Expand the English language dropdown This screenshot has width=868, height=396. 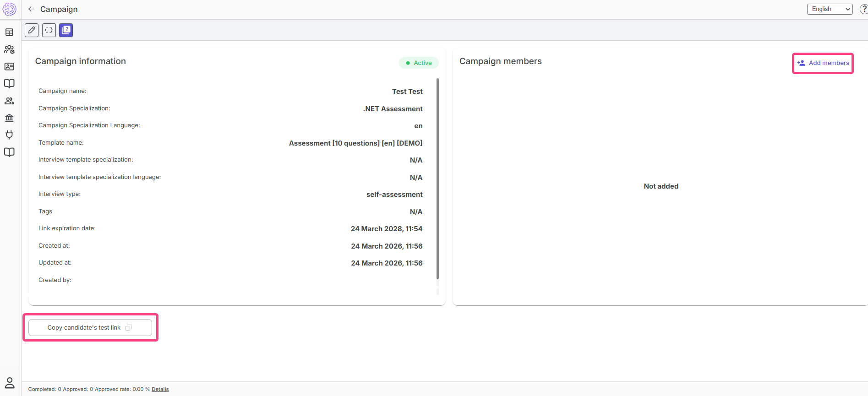point(830,9)
